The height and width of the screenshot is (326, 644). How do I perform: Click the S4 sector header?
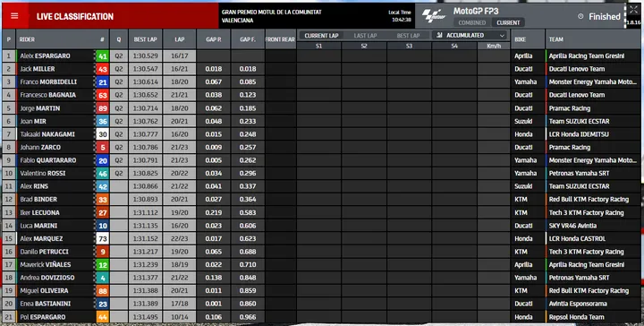pyautogui.click(x=454, y=46)
